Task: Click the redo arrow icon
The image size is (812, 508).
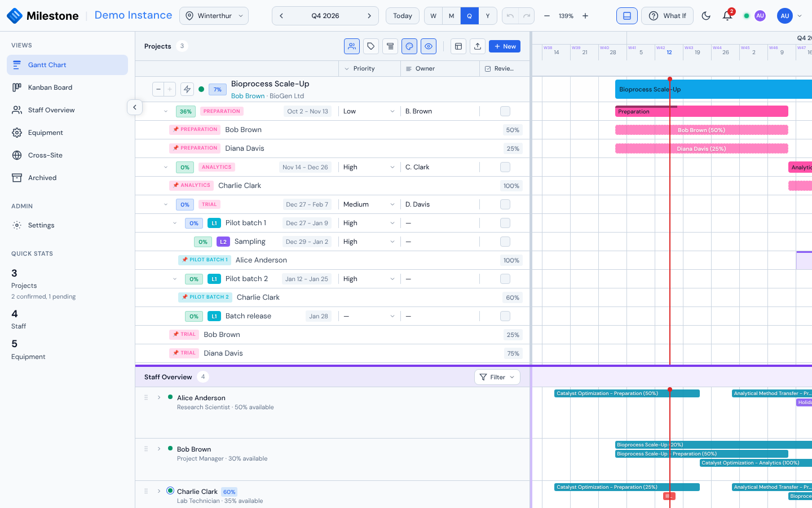Action: point(527,16)
